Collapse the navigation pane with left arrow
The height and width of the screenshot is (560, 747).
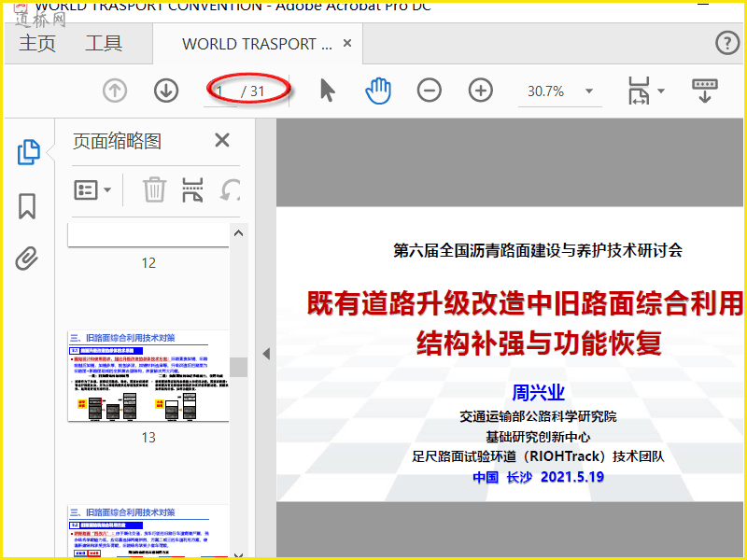point(266,354)
